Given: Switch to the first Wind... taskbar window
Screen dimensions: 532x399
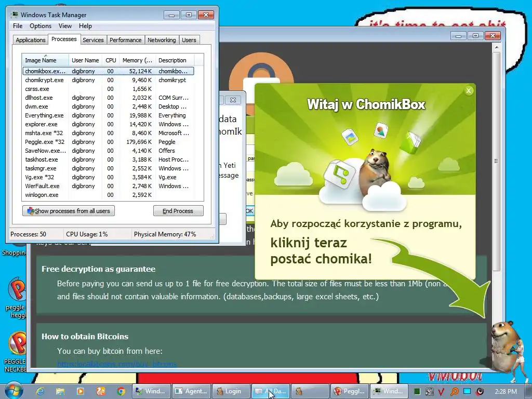Looking at the screenshot, I should pyautogui.click(x=151, y=391).
